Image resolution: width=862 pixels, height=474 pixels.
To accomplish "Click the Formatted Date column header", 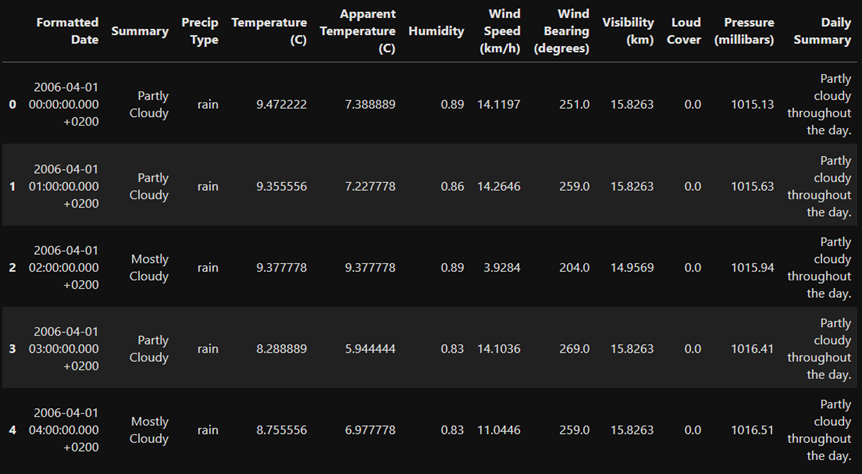I will pos(67,31).
